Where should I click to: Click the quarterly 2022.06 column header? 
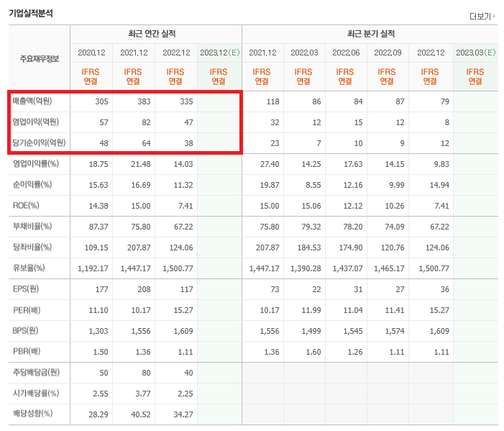click(346, 53)
